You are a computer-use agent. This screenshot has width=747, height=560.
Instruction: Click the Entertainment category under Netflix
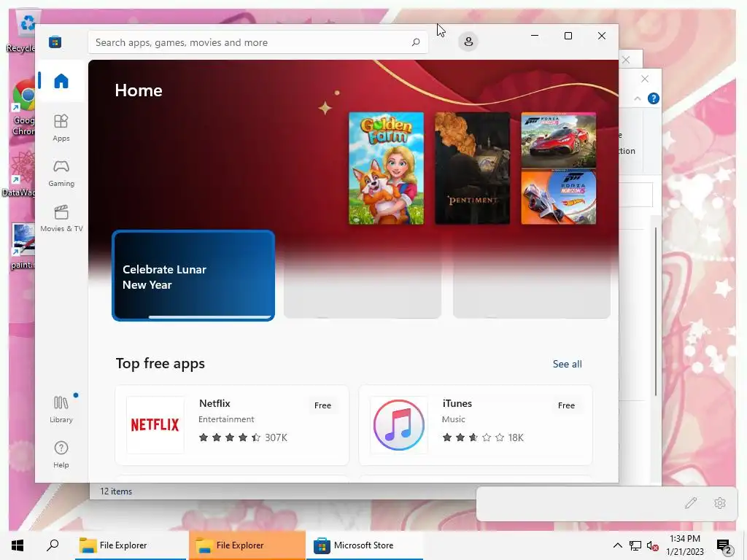226,419
